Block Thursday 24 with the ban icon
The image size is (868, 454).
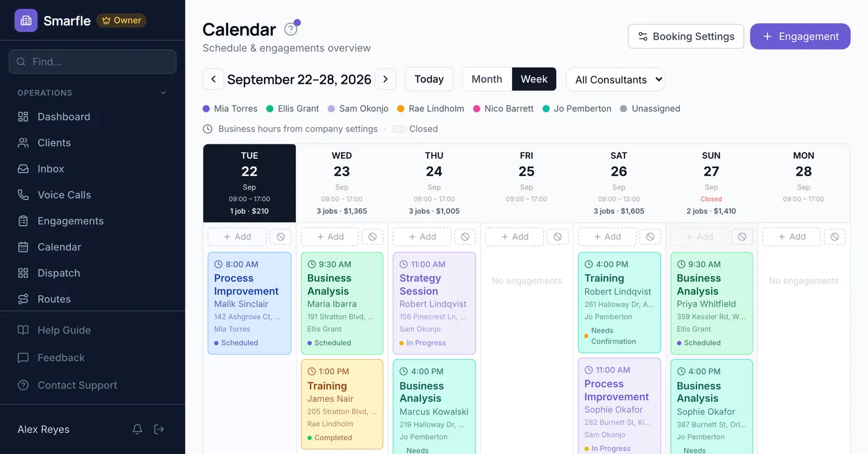pyautogui.click(x=465, y=237)
